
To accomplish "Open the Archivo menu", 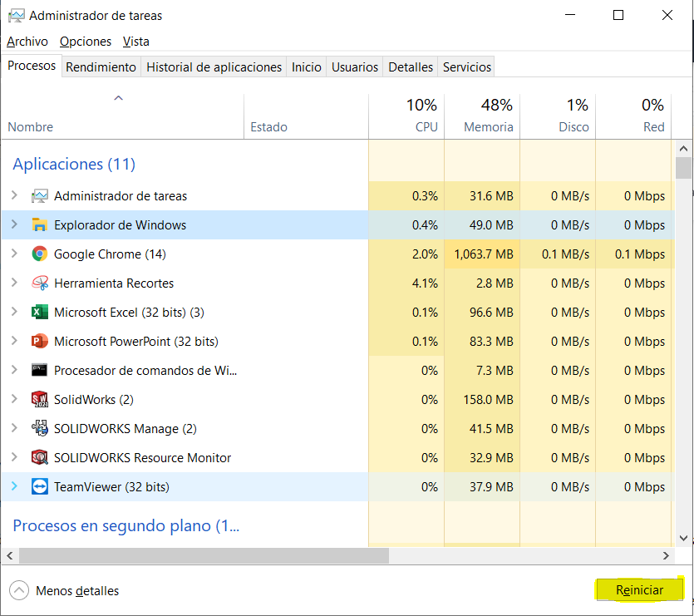I will (27, 42).
